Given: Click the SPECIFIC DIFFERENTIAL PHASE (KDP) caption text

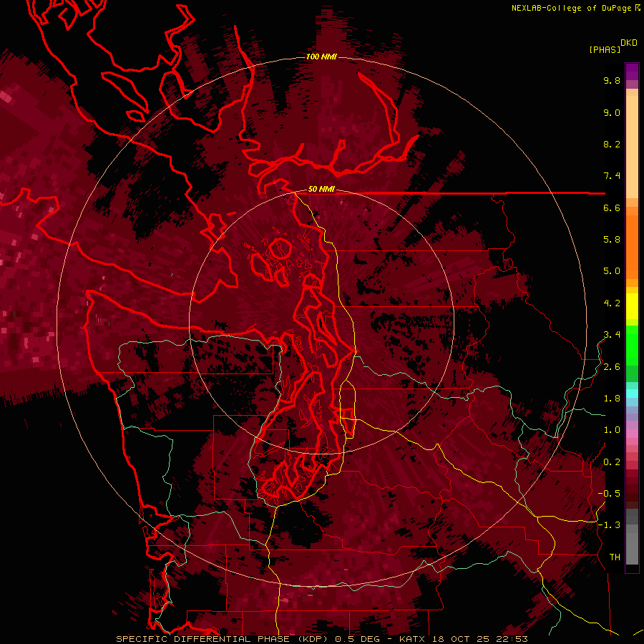Looking at the screenshot, I should pyautogui.click(x=223, y=639).
